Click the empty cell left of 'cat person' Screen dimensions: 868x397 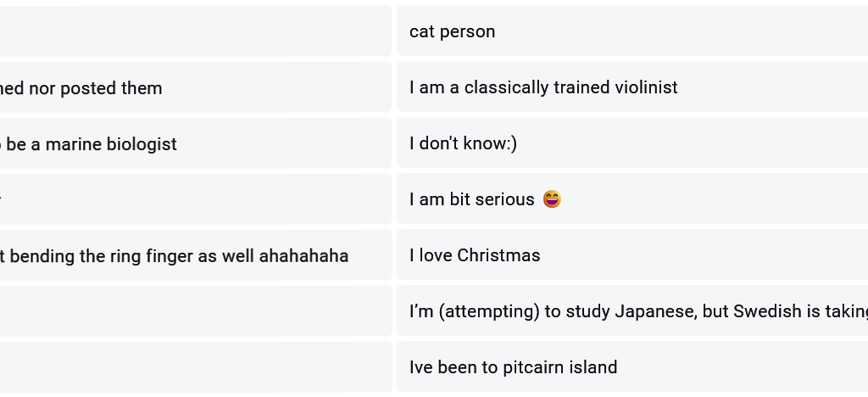195,31
